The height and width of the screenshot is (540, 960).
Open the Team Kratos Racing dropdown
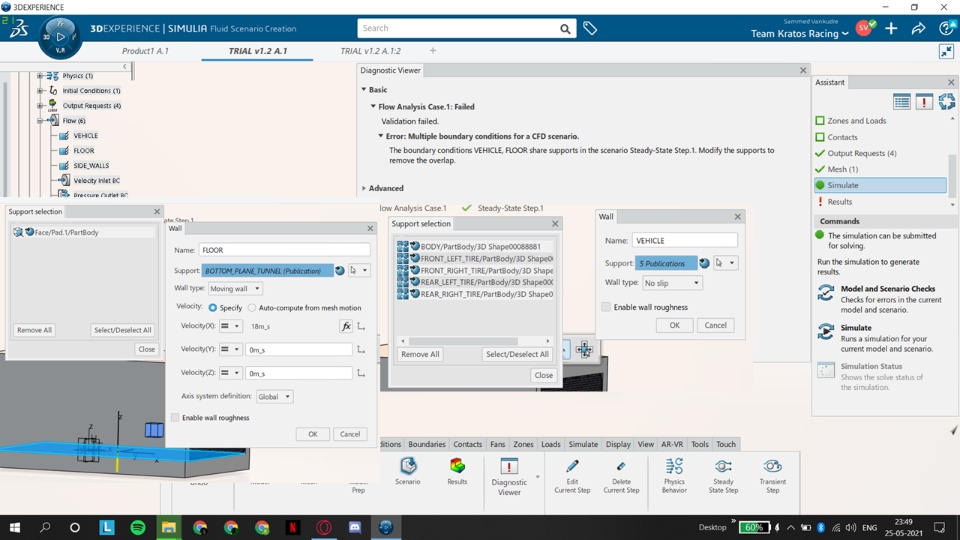coord(800,34)
